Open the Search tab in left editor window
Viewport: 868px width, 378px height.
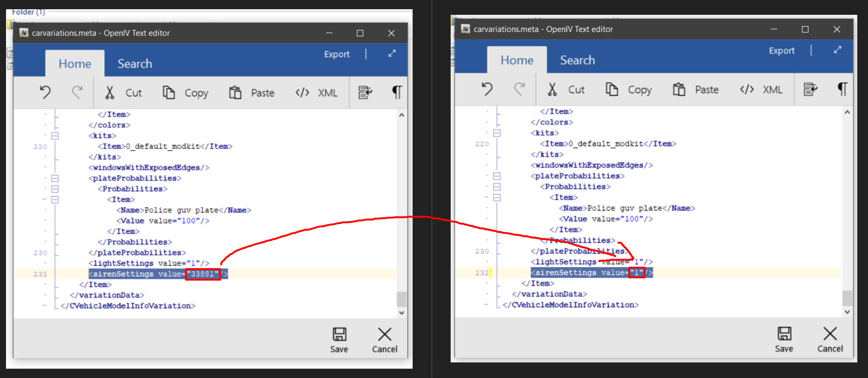pyautogui.click(x=135, y=63)
